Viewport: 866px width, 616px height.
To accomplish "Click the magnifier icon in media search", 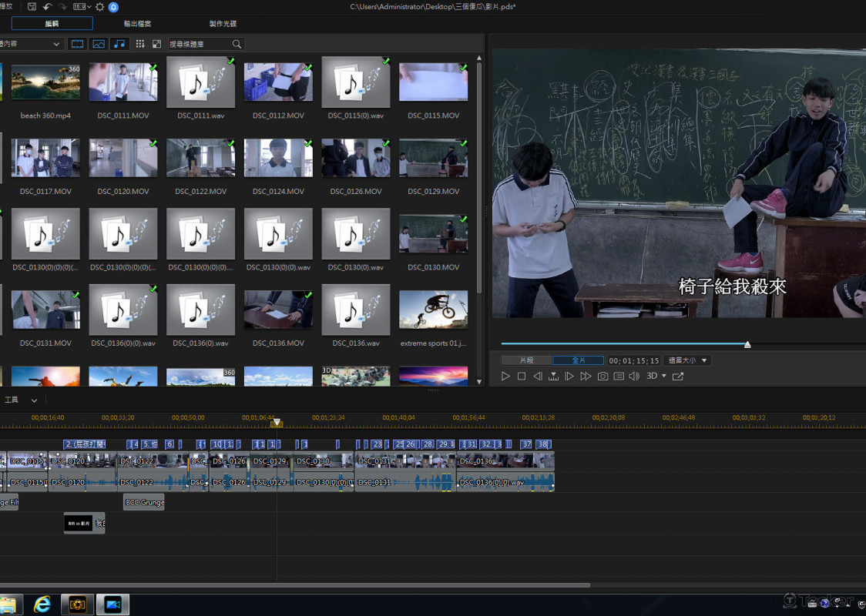I will pos(237,45).
